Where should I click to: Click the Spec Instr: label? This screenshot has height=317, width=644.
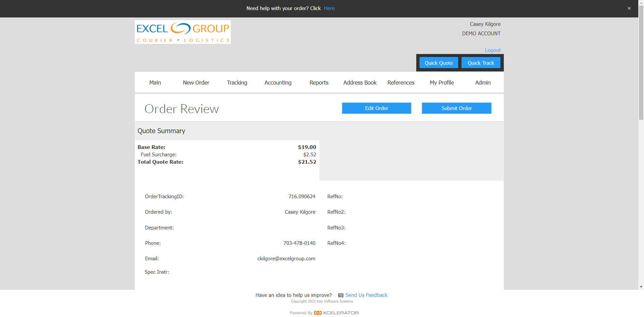pyautogui.click(x=157, y=272)
